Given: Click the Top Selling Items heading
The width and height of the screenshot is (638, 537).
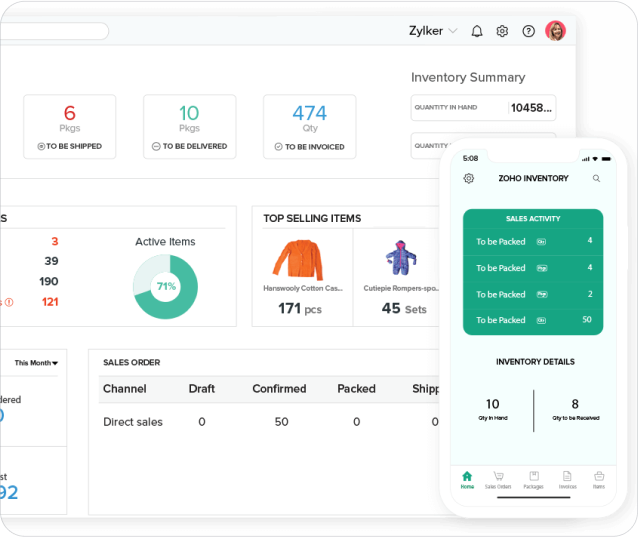Looking at the screenshot, I should pos(312,218).
